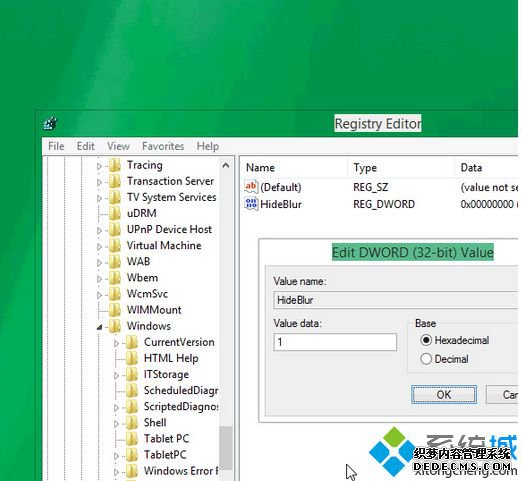Select the ITStorage tree key label
The width and height of the screenshot is (522, 481).
166,374
